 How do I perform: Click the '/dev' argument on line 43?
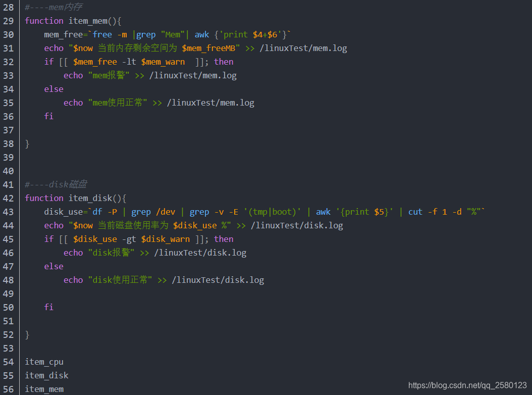coord(166,212)
